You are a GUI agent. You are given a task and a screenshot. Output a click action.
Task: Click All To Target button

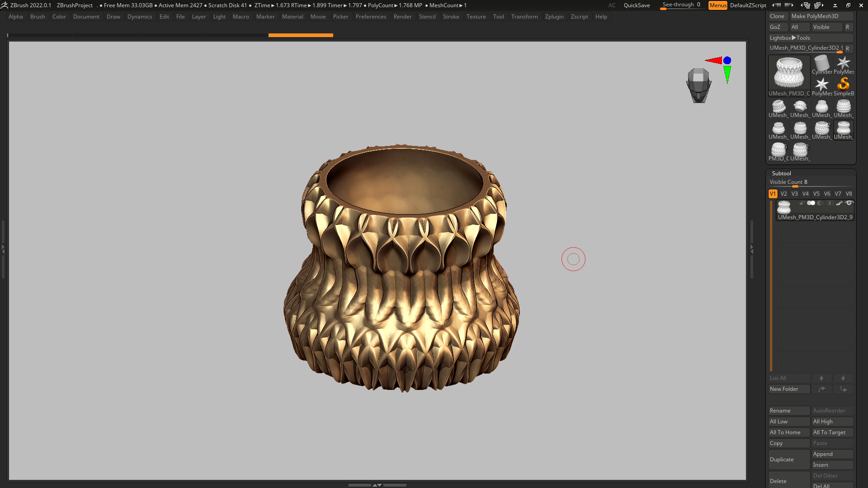(x=833, y=432)
